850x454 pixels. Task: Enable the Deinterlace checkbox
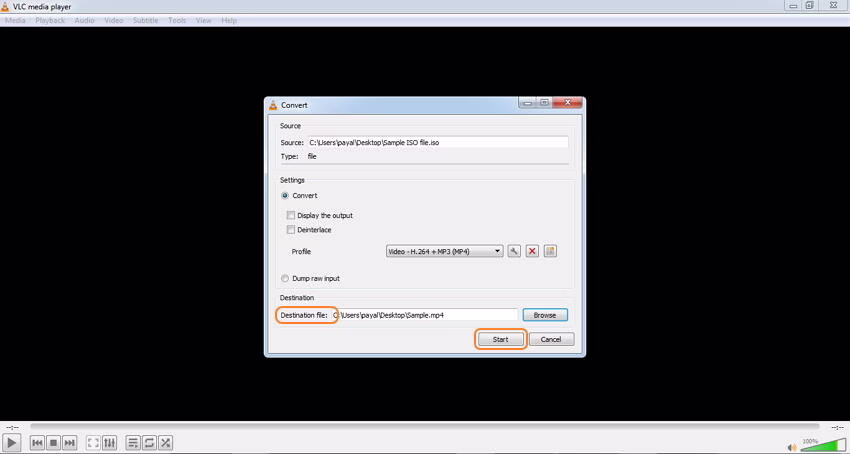(291, 230)
